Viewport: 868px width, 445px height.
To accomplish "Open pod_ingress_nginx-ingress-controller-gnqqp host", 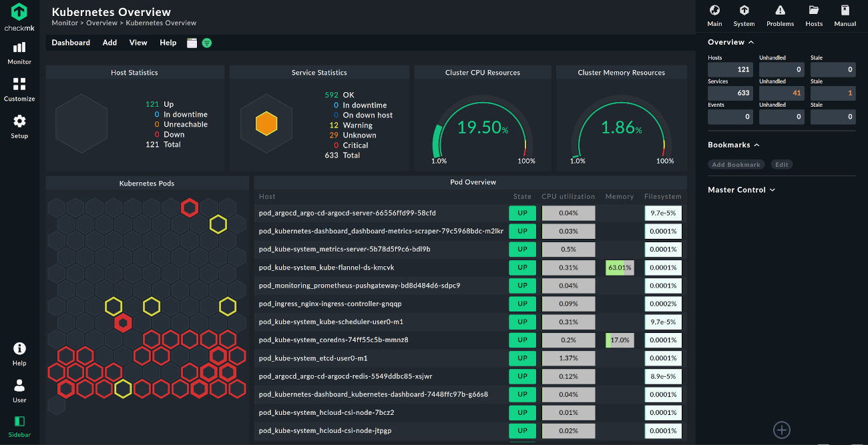I will tap(330, 304).
